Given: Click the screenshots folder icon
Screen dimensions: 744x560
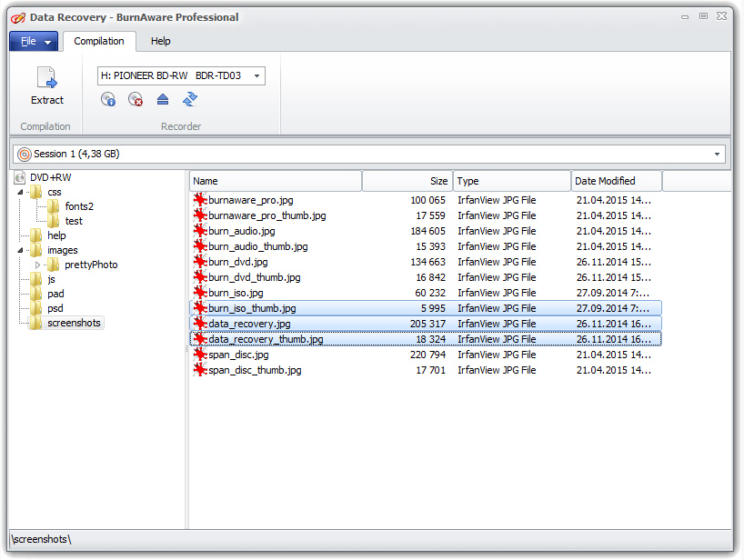Looking at the screenshot, I should click(x=36, y=323).
